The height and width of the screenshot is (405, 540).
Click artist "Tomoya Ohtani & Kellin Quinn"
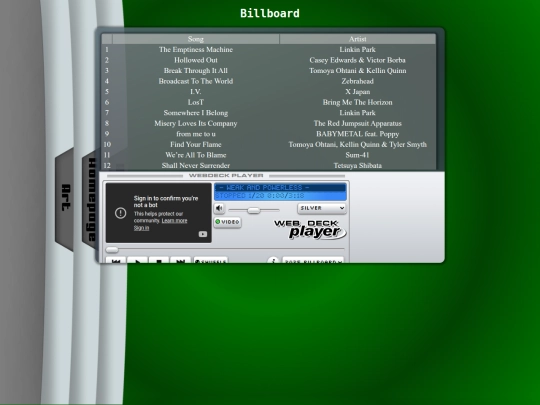pyautogui.click(x=357, y=71)
